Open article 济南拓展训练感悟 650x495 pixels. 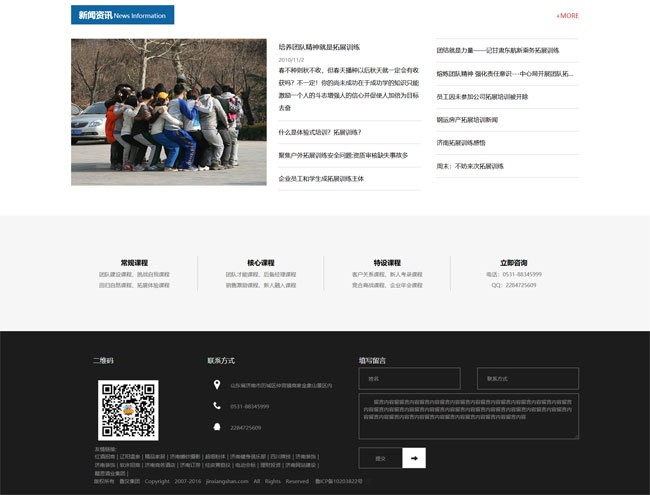coord(461,143)
